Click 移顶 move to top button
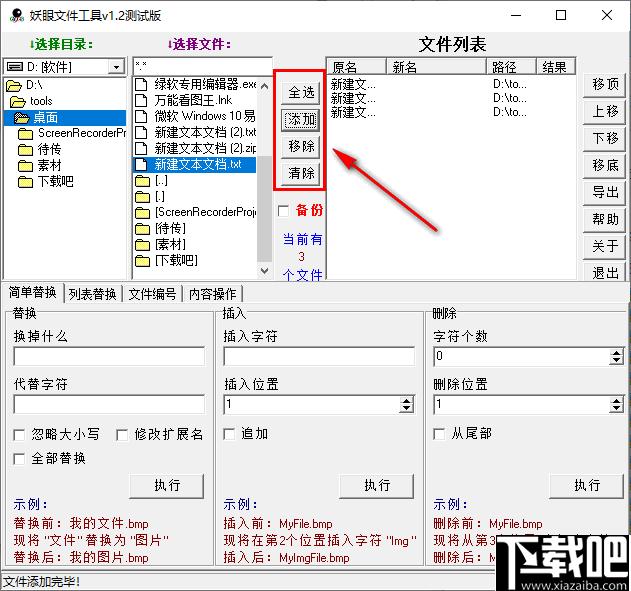This screenshot has width=631, height=591. [604, 84]
